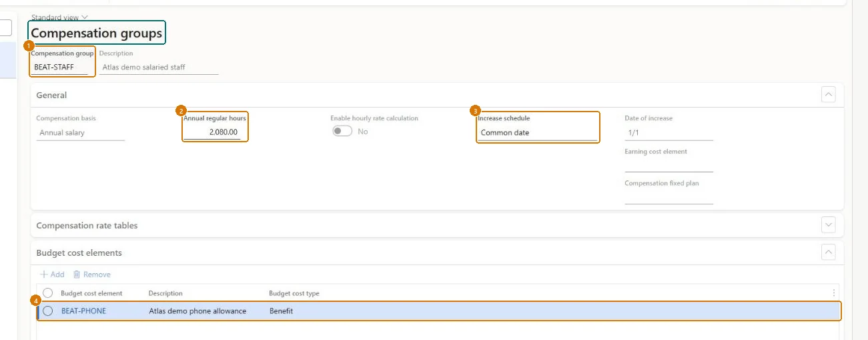Select all rows with header radio circle
The width and height of the screenshot is (868, 340).
(48, 293)
